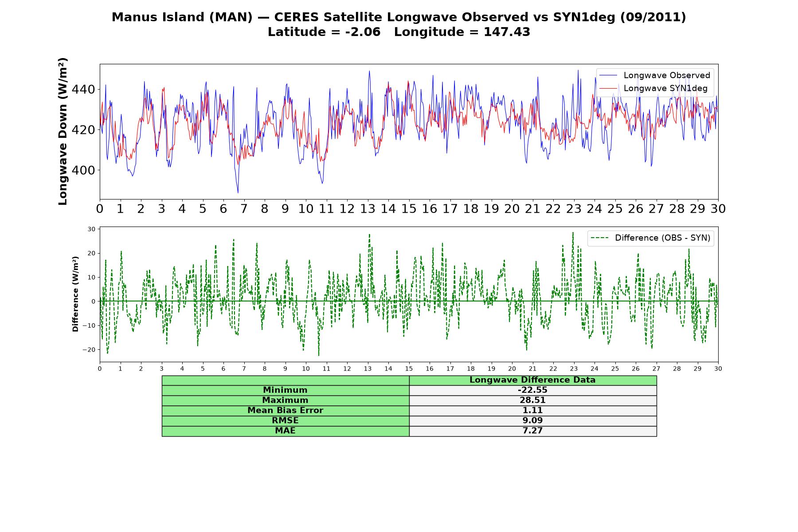This screenshot has height=532, width=798.
Task: Click day 30 tick on the bottom chart axis
Action: (x=718, y=368)
